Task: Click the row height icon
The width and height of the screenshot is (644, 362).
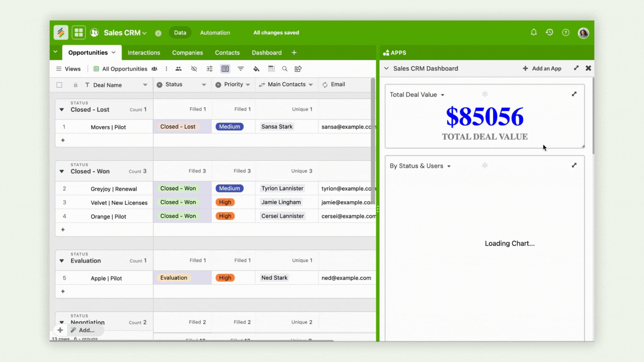Action: click(271, 69)
